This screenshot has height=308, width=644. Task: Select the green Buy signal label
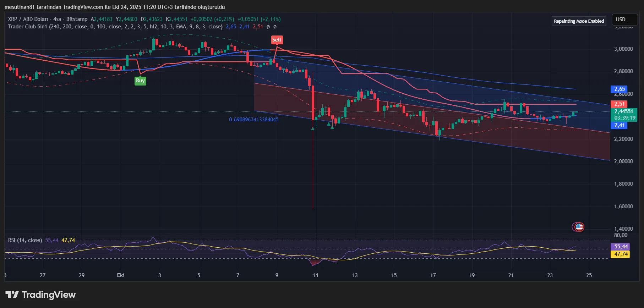[x=140, y=81]
